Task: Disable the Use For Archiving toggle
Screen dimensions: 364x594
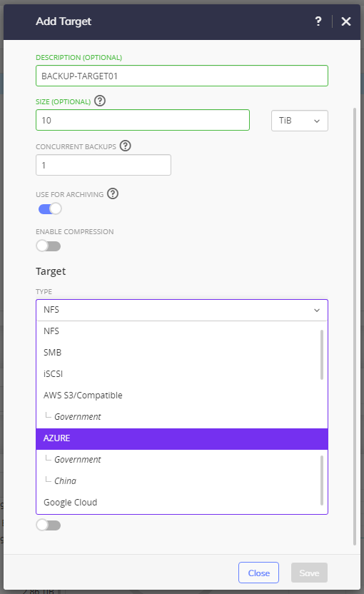Action: click(50, 208)
